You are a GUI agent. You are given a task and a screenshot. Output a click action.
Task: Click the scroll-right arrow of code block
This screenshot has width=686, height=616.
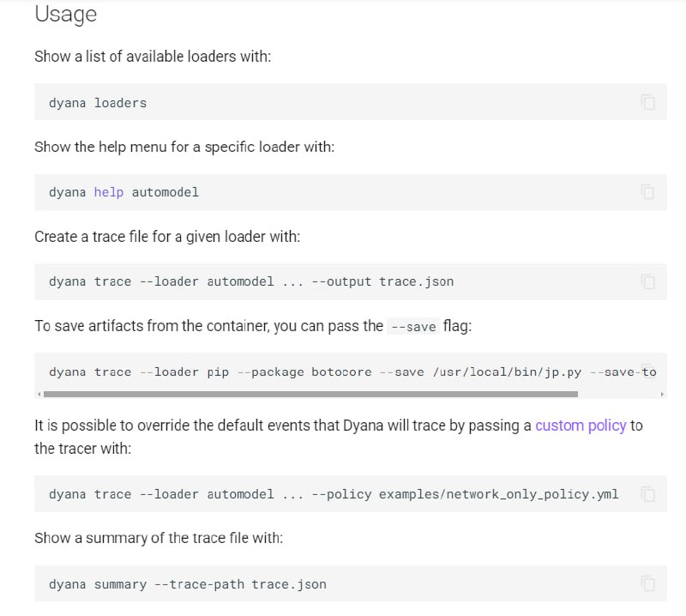(x=662, y=394)
